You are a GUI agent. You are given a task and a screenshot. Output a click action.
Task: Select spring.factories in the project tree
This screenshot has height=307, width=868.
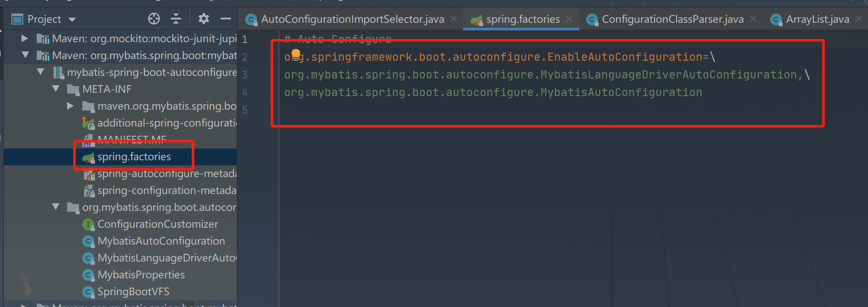[x=134, y=156]
